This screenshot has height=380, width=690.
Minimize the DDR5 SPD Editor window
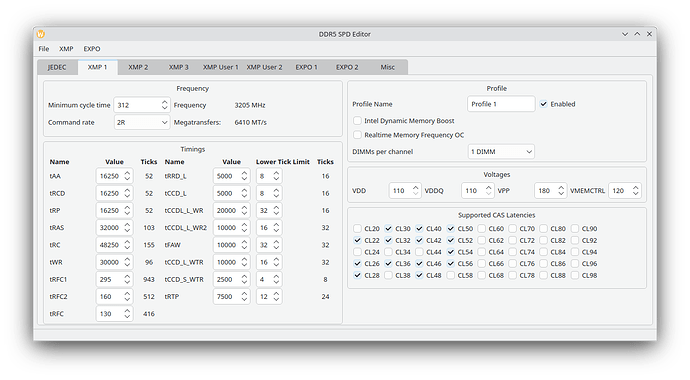pos(625,34)
